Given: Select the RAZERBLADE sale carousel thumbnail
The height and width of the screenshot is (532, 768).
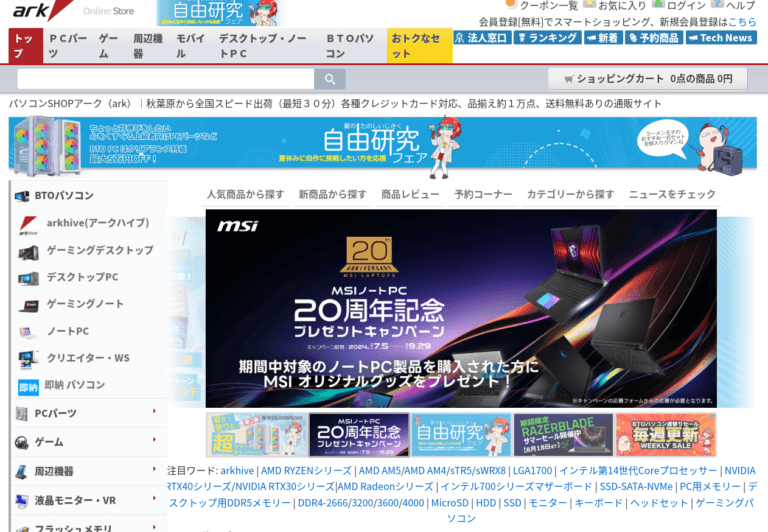Looking at the screenshot, I should click(563, 435).
